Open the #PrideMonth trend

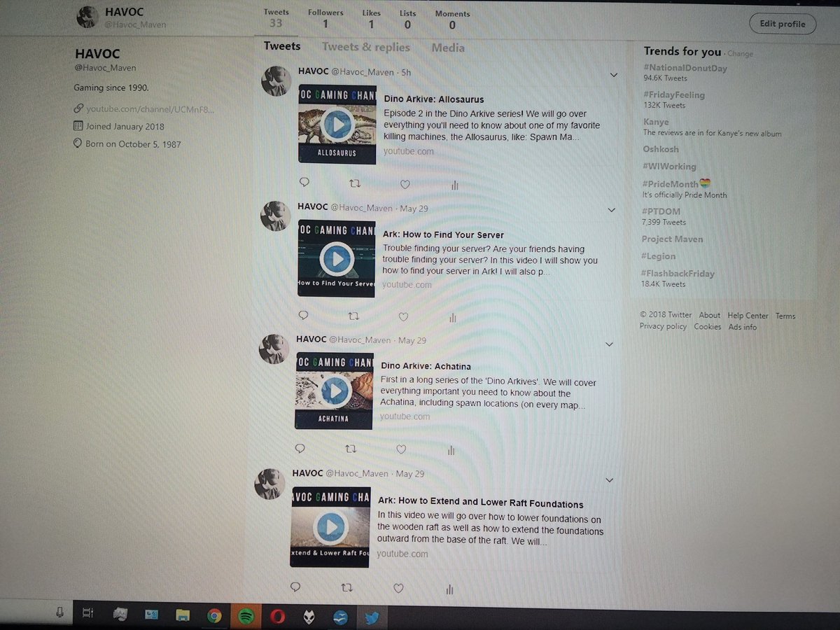pyautogui.click(x=677, y=184)
